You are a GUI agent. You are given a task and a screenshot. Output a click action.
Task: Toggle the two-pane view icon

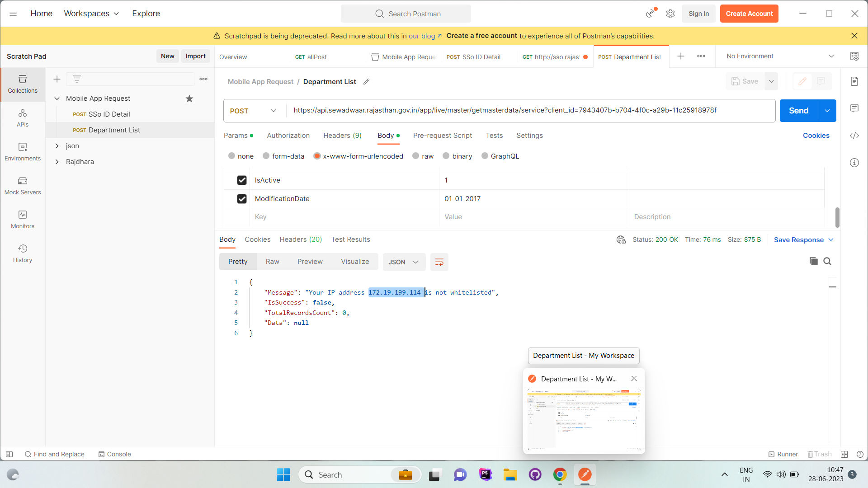844,454
